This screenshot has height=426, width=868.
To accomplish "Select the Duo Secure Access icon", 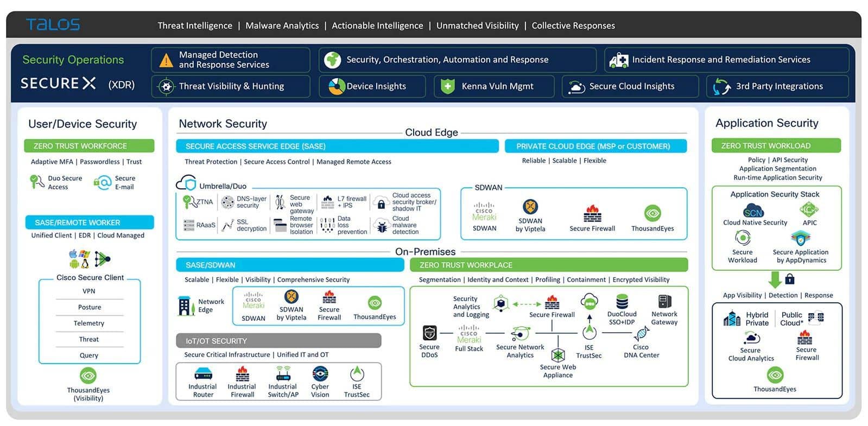I will [37, 182].
